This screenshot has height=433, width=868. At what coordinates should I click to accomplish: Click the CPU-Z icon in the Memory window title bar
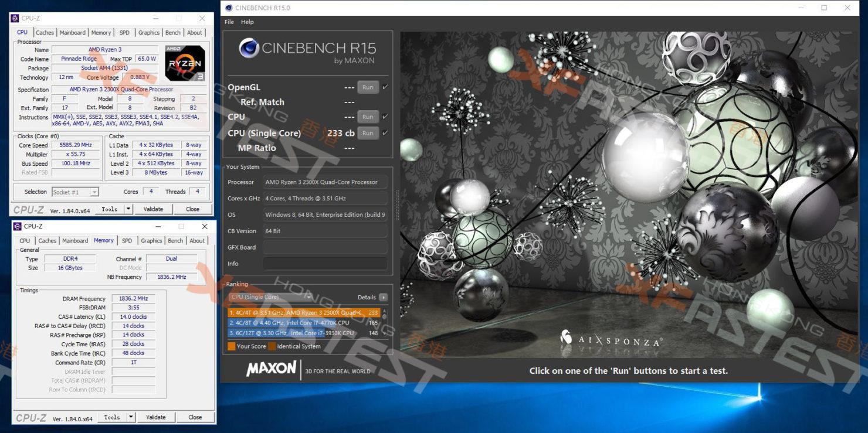(17, 226)
